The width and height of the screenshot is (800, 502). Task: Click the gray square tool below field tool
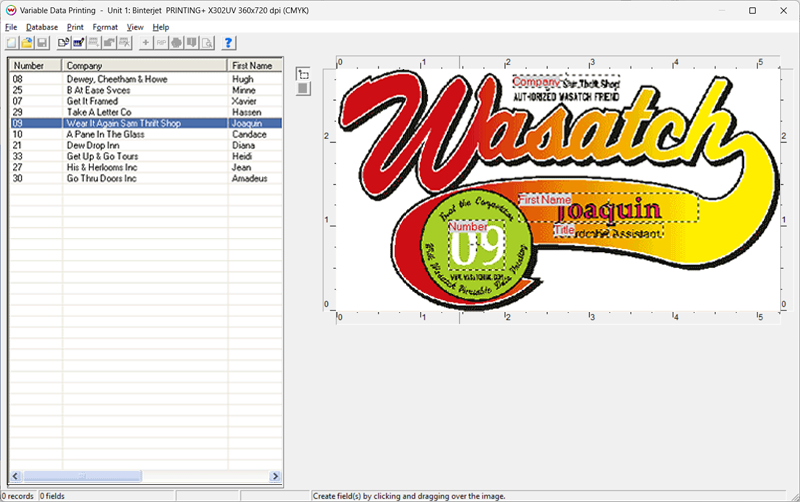pyautogui.click(x=303, y=89)
